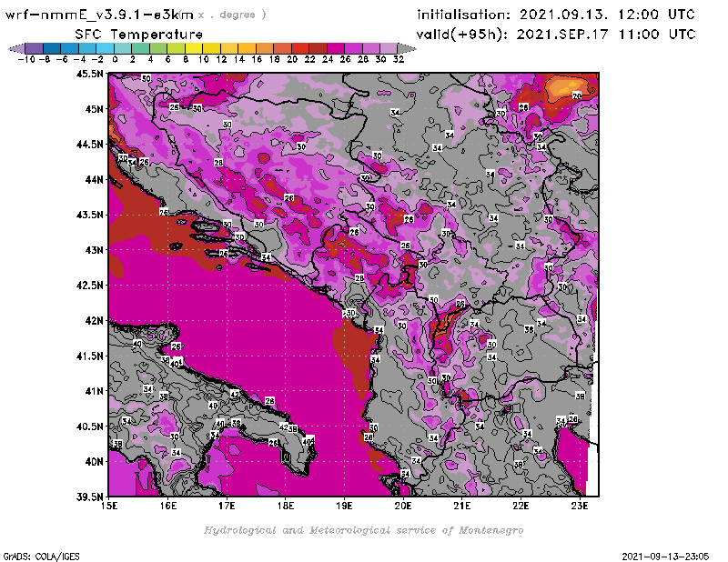The image size is (728, 562).
Task: Click the gray arrow swatch above 32
Action: pos(407,48)
